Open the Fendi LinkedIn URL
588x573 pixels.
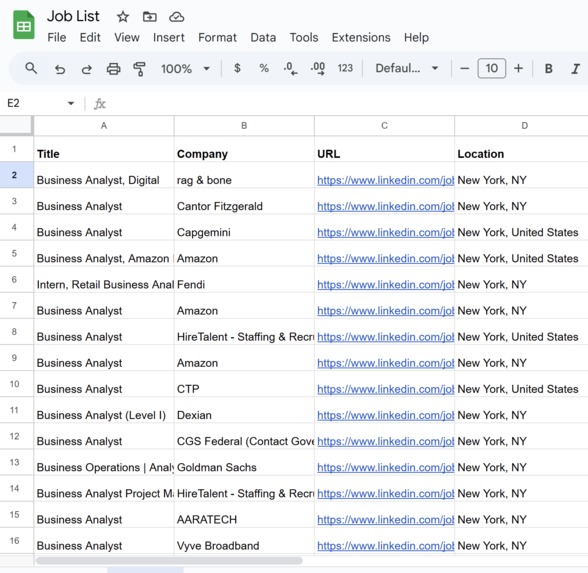386,285
